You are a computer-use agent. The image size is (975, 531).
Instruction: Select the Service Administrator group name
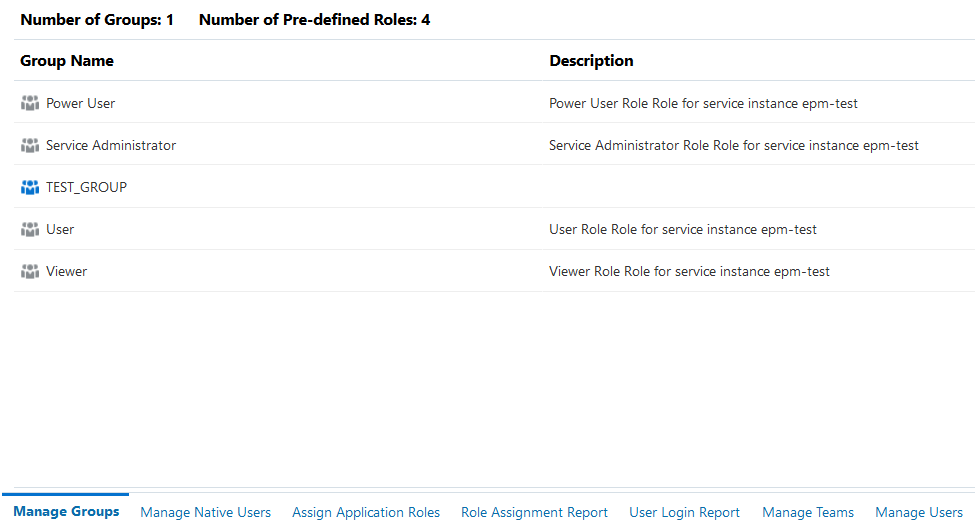[111, 145]
